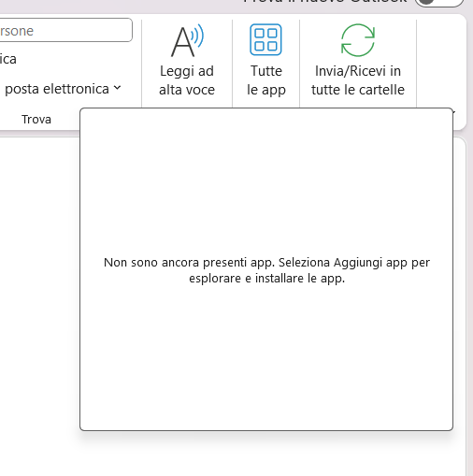
Task: Open the Tutte le app panel
Action: (x=266, y=61)
